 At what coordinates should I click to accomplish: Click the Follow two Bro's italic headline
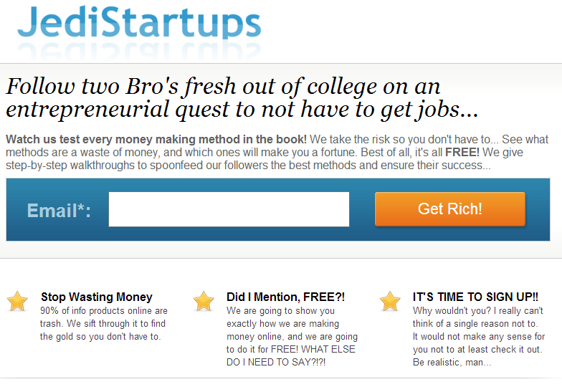242,97
